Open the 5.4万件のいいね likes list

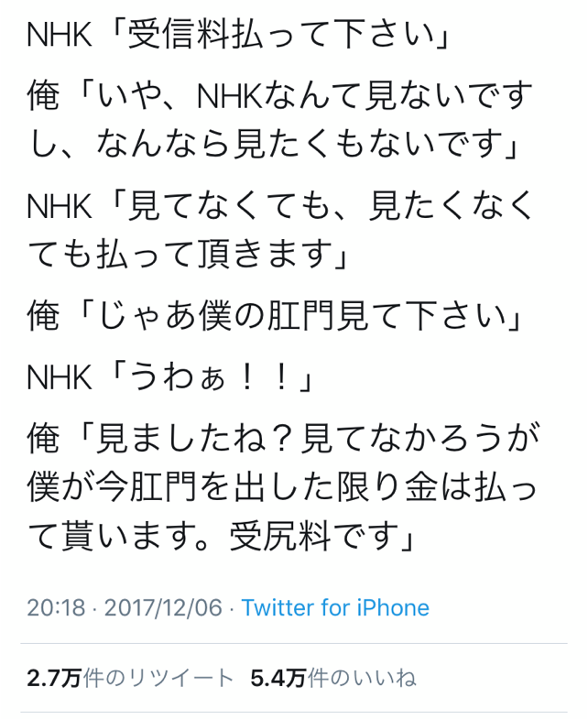[x=333, y=678]
